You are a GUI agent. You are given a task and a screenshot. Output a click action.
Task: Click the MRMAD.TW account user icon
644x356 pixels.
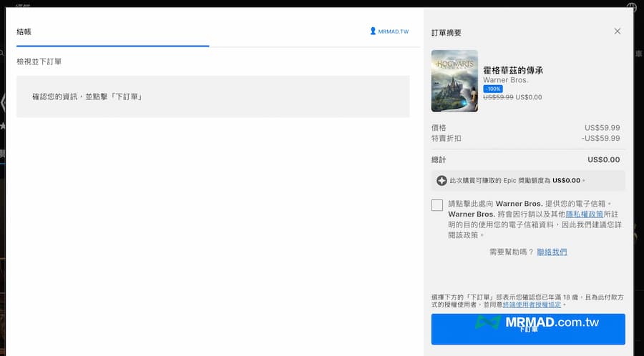coord(373,31)
